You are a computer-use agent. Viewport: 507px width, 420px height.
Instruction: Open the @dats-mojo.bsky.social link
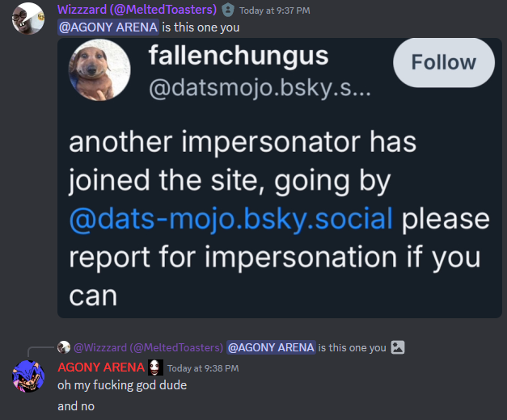tap(230, 218)
